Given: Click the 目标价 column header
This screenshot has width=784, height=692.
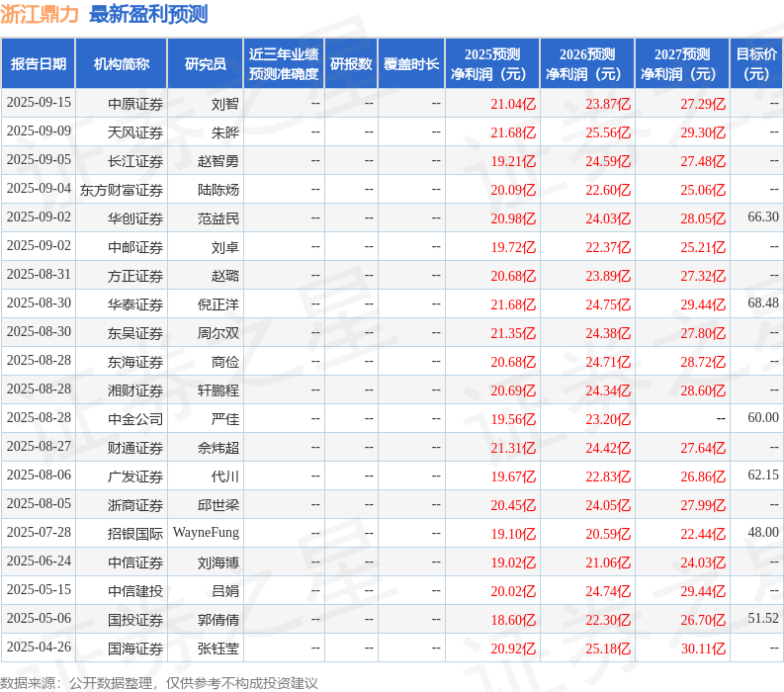Looking at the screenshot, I should [x=756, y=63].
